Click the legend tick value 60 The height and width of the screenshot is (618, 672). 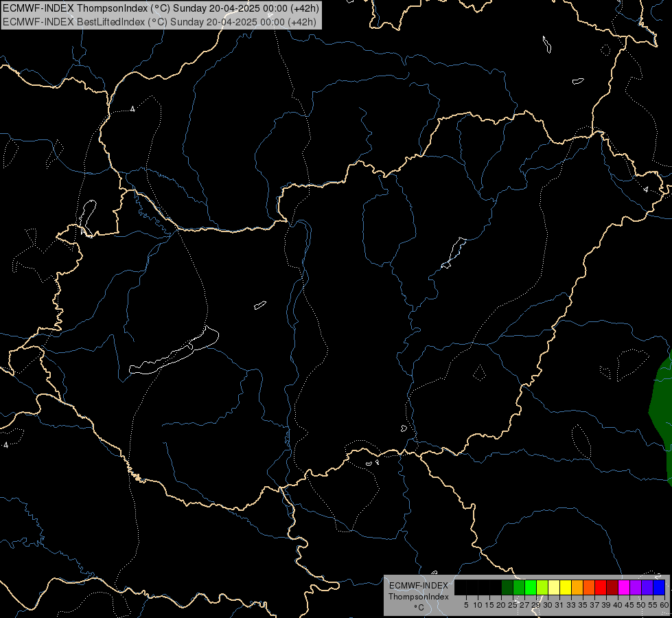coord(664,605)
